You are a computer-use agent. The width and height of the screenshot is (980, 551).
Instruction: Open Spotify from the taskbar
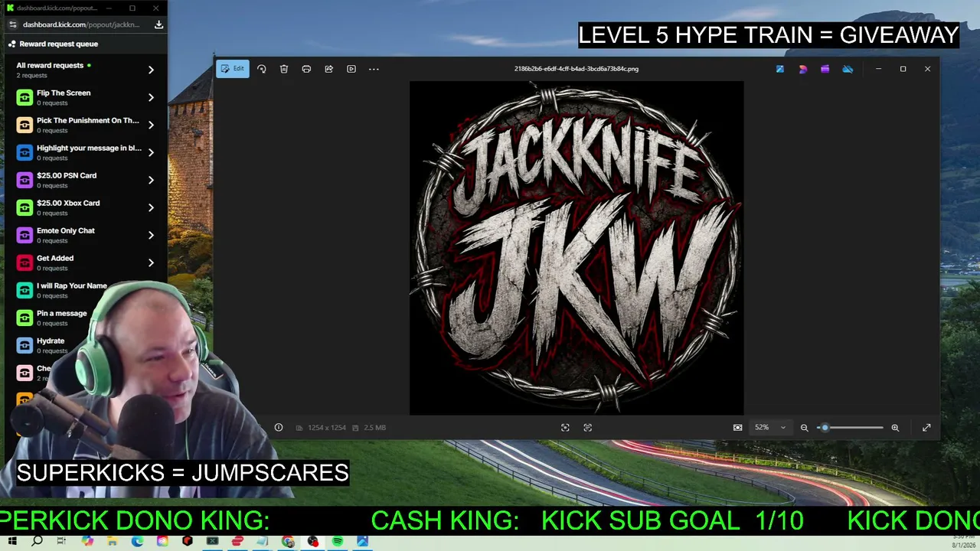[x=338, y=542]
